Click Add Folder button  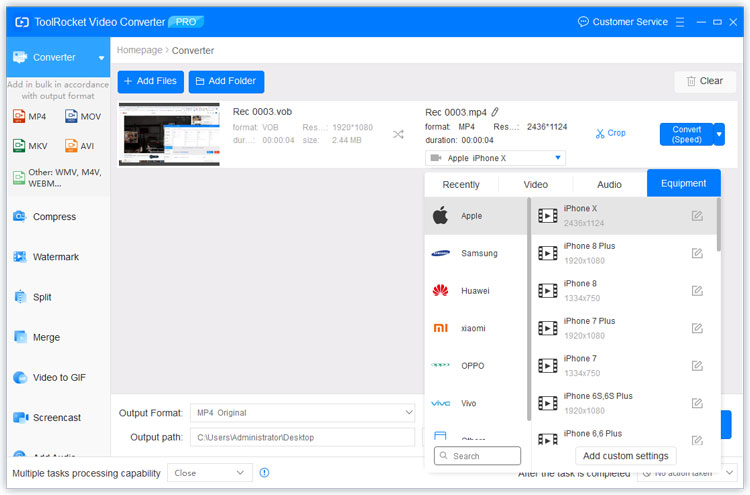[226, 81]
